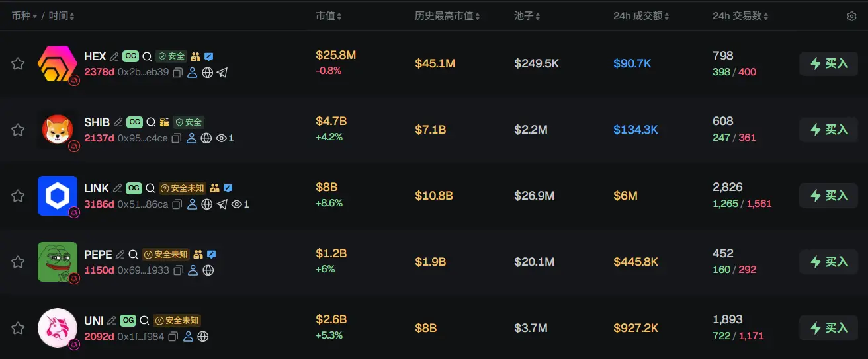Sort by 池子 column header
The height and width of the screenshot is (359, 868).
point(527,16)
